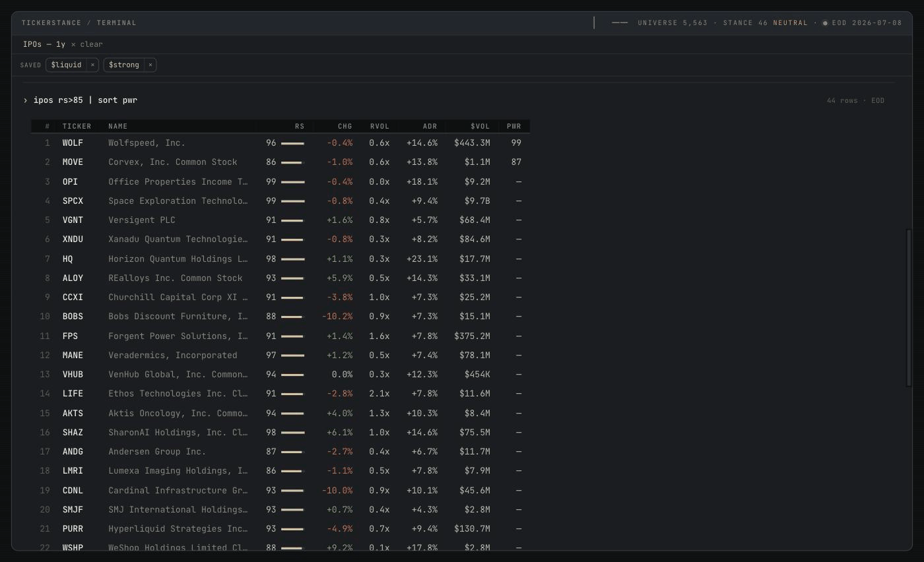Select the CDNL ticker
This screenshot has width=924, height=562.
[73, 490]
